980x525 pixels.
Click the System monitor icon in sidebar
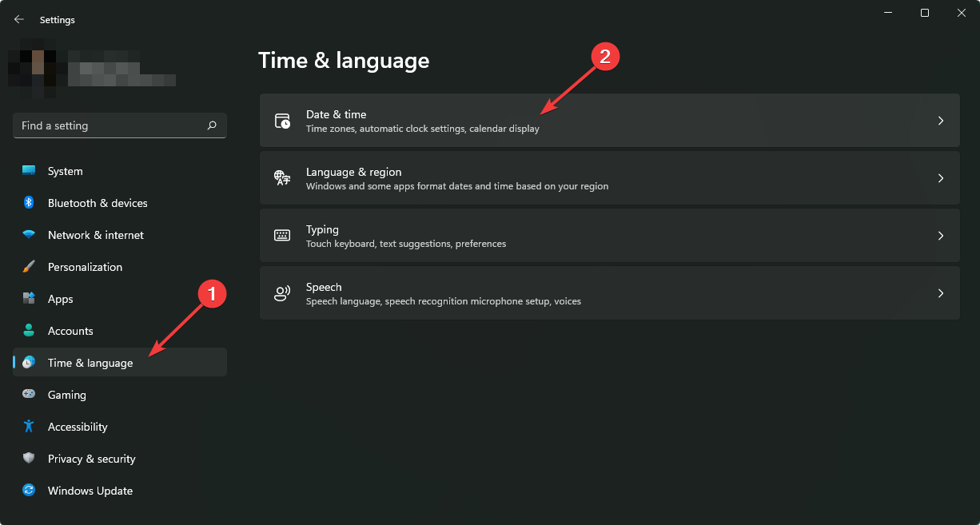(x=29, y=171)
